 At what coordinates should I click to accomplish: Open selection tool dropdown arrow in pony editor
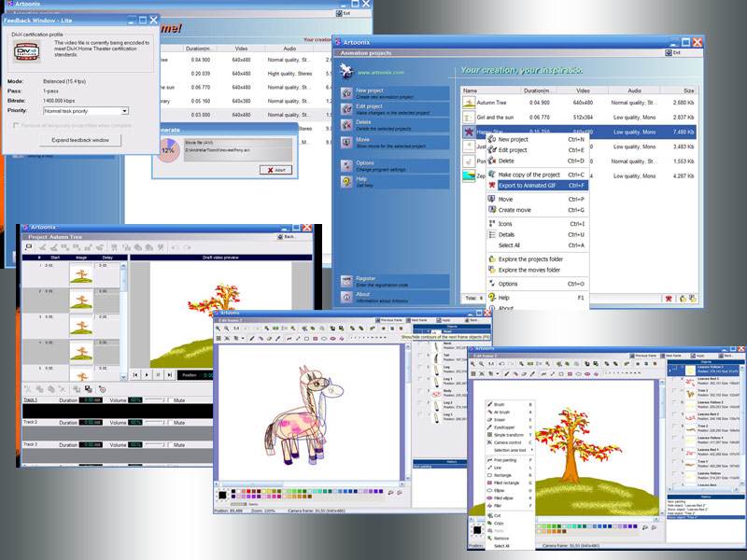(x=243, y=338)
